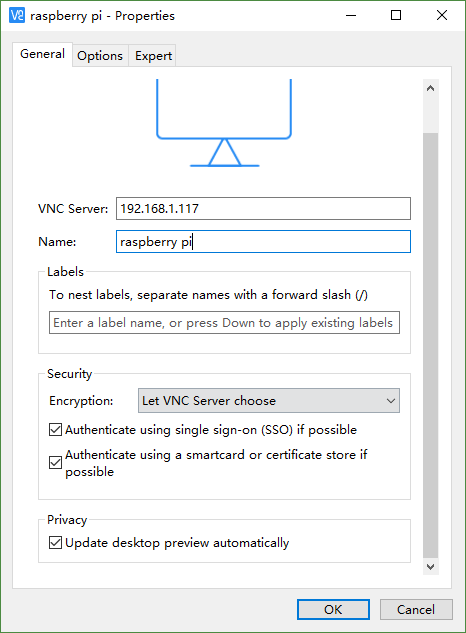Click the label name input field
466x633 pixels.
click(x=224, y=323)
